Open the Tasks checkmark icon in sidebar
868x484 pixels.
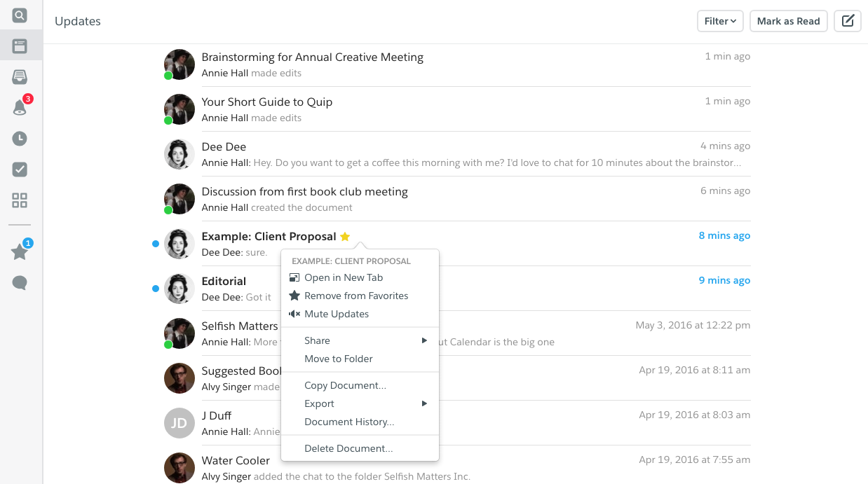click(19, 170)
